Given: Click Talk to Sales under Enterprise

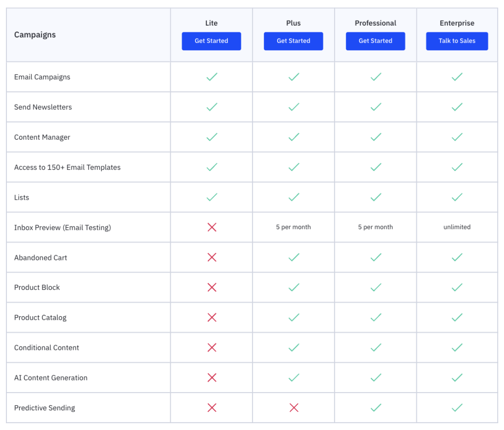Looking at the screenshot, I should [457, 41].
